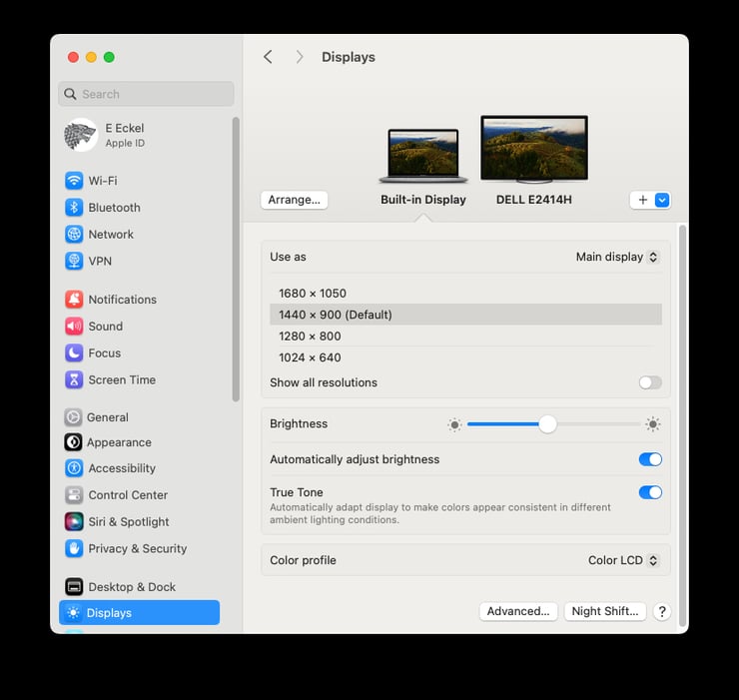Image resolution: width=739 pixels, height=700 pixels.
Task: Select the DELL E2414H display thumbnail
Action: 533,150
